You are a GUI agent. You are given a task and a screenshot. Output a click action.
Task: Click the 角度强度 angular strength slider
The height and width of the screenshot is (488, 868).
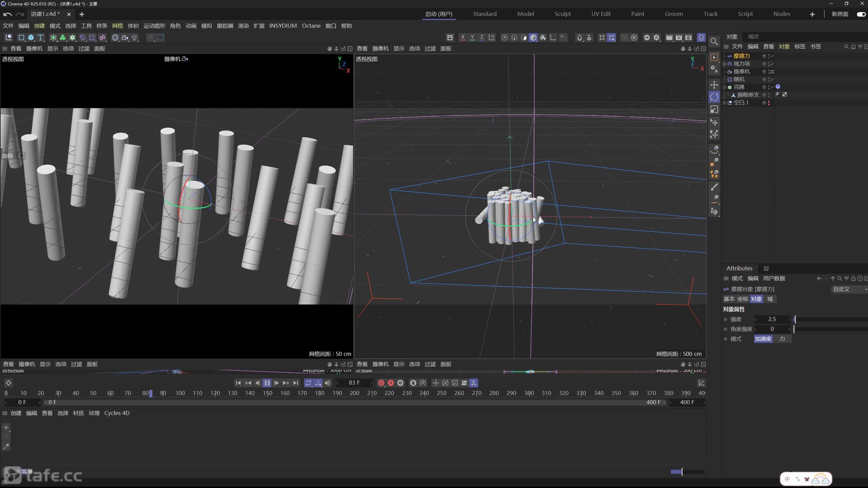click(831, 329)
